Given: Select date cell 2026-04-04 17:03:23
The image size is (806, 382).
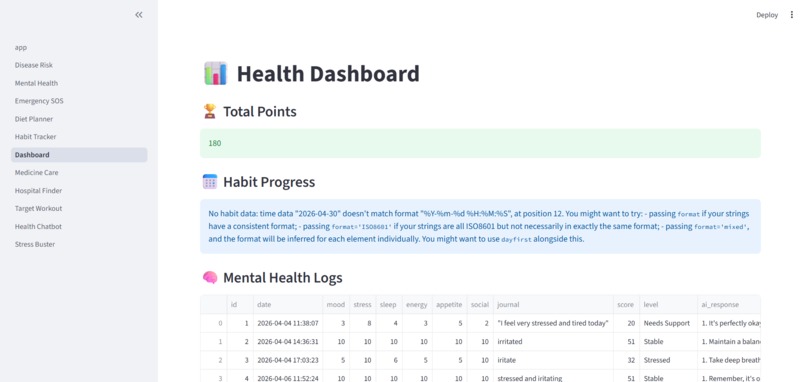Looking at the screenshot, I should click(x=288, y=360).
